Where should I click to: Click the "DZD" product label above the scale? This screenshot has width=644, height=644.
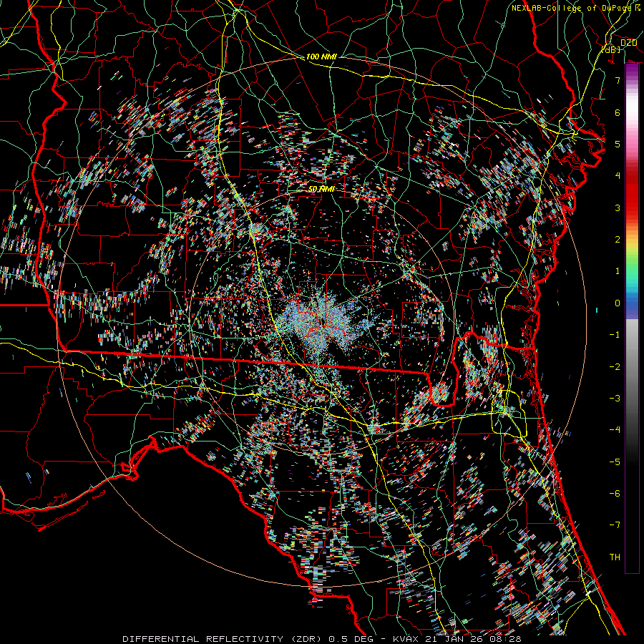628,43
